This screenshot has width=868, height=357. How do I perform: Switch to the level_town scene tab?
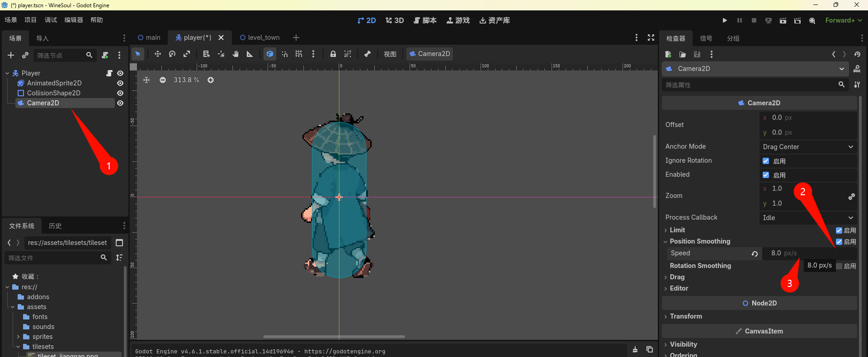(x=259, y=38)
